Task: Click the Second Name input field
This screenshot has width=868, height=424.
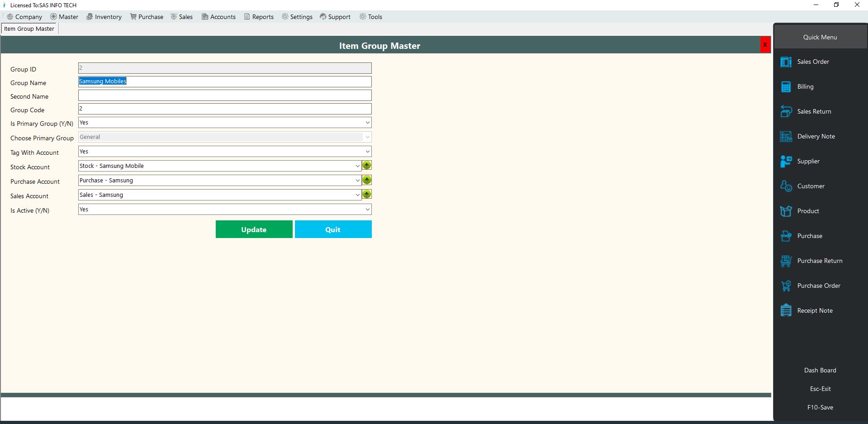Action: (225, 95)
